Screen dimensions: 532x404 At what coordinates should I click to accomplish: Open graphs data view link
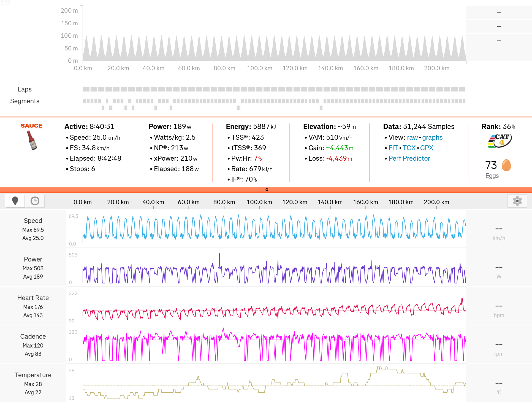[432, 138]
